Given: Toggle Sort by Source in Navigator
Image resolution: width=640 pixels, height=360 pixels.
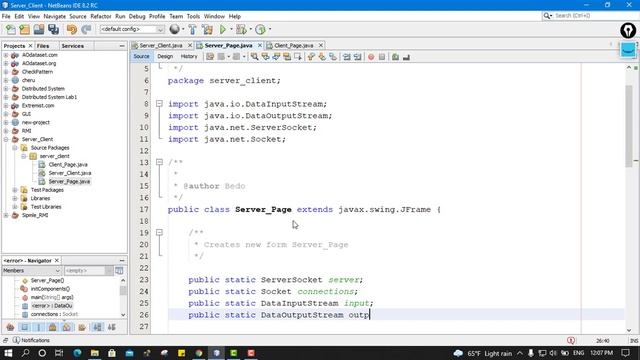Looking at the screenshot, I should pyautogui.click(x=111, y=327).
